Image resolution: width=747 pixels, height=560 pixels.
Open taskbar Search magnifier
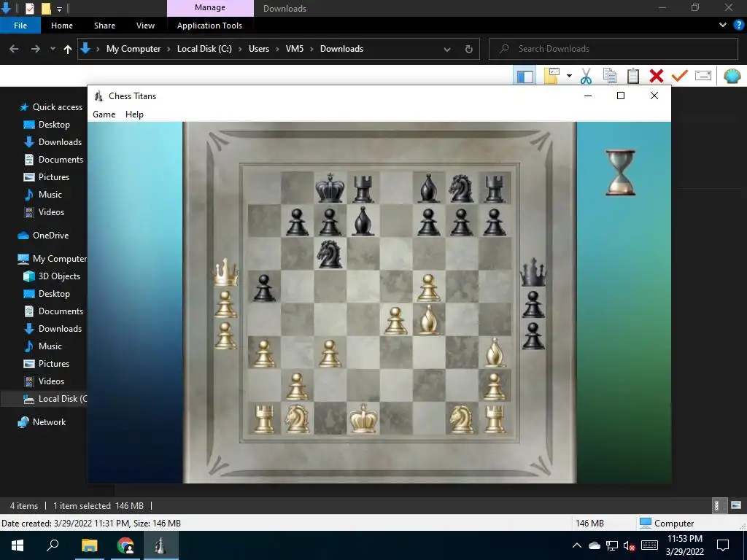click(x=53, y=545)
